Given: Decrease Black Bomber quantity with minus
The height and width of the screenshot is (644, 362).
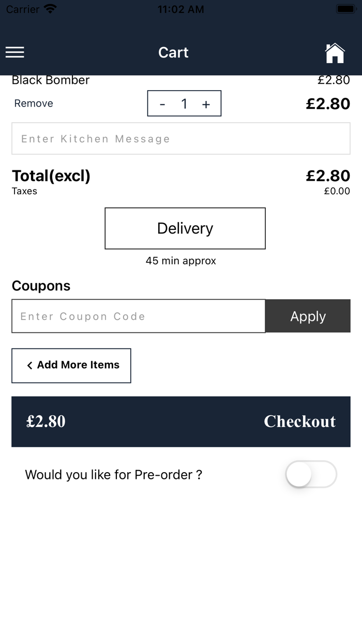Looking at the screenshot, I should point(162,104).
